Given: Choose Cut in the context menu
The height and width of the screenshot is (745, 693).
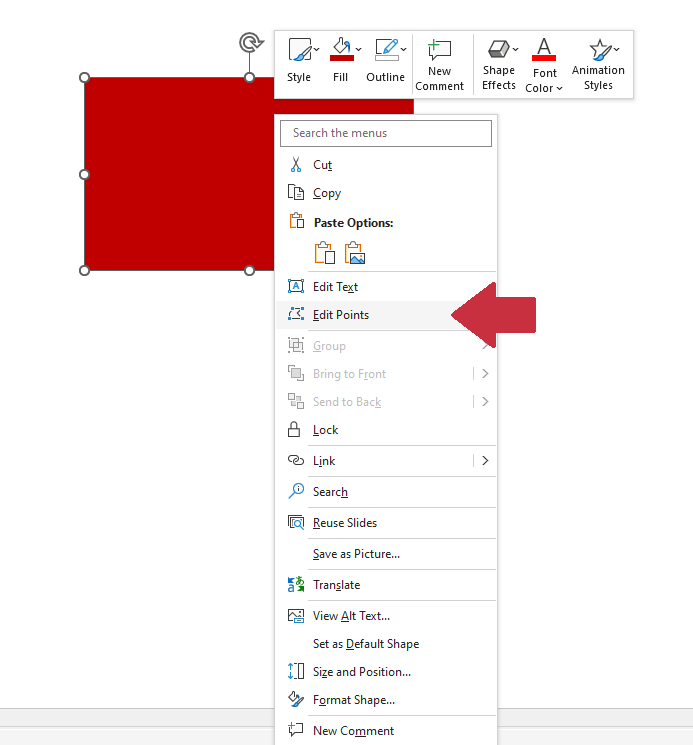Looking at the screenshot, I should click(322, 165).
